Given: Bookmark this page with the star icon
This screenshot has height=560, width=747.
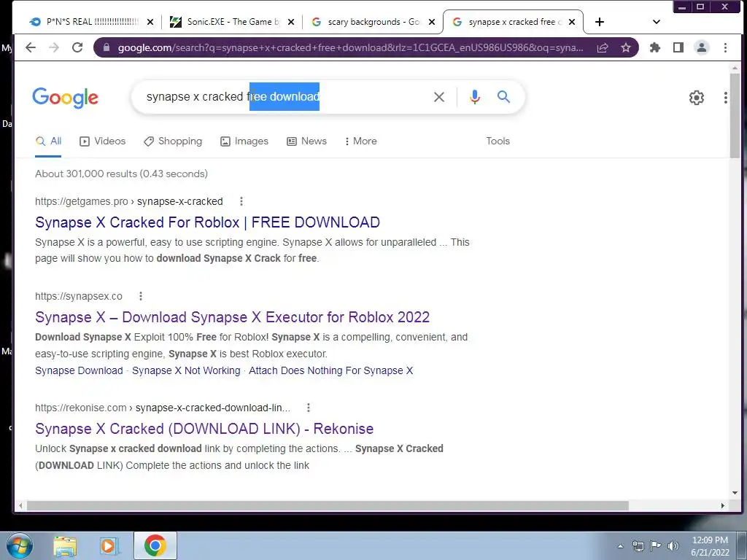Looking at the screenshot, I should tap(625, 47).
